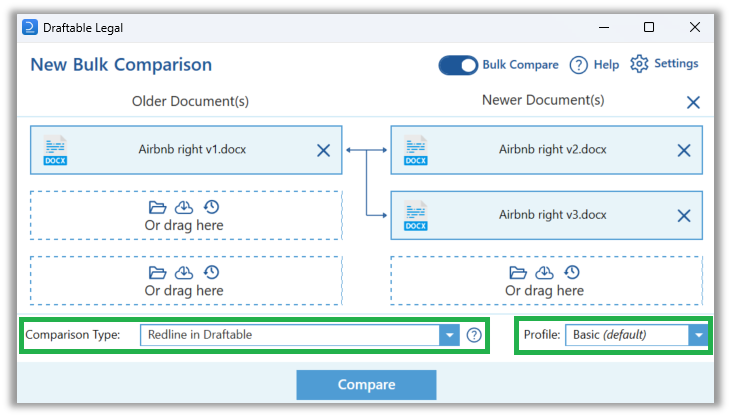Browse folder icon in second empty older slot
Screen dimensions: 731x417
(157, 272)
